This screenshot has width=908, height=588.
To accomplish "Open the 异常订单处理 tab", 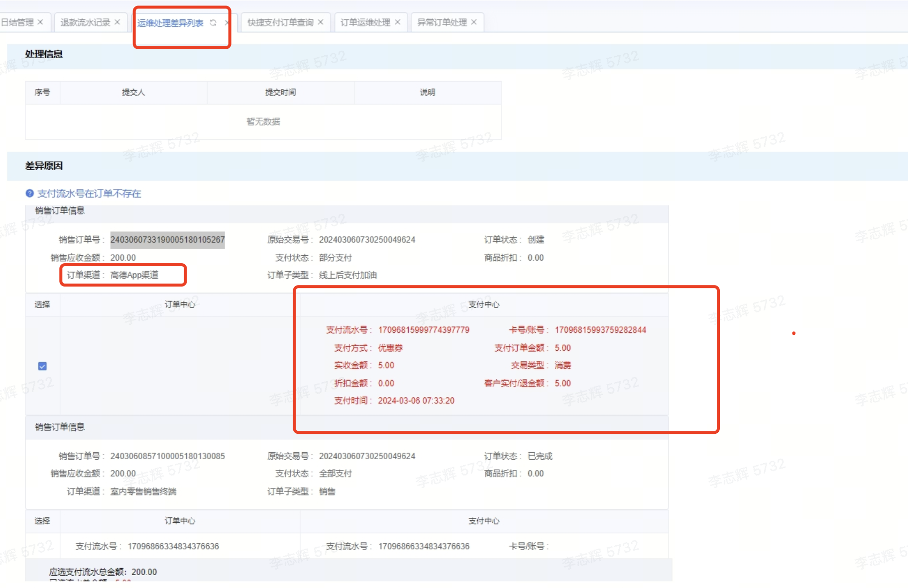I will (x=442, y=22).
